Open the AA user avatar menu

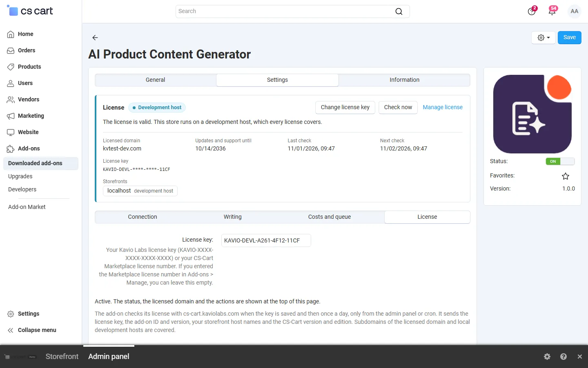point(575,11)
